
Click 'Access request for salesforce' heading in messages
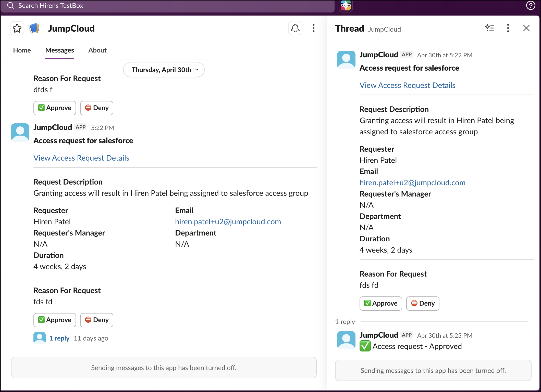83,140
